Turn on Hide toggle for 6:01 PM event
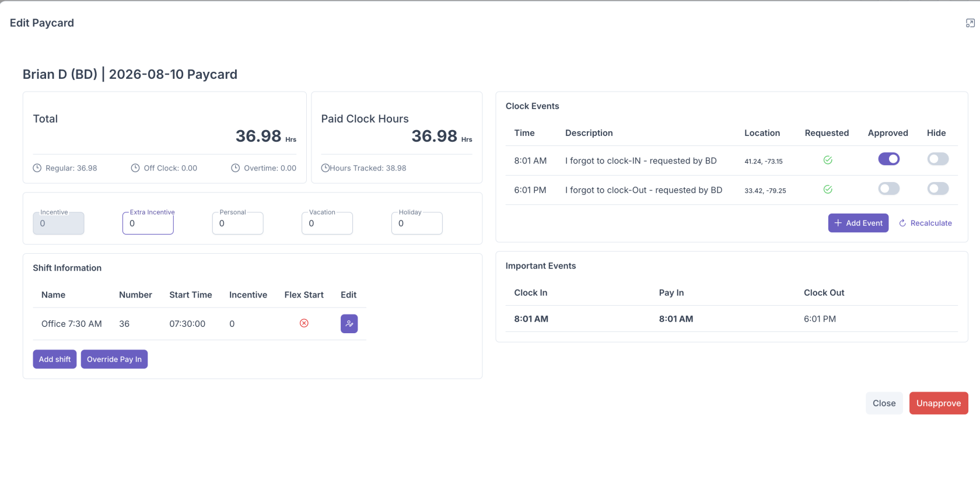This screenshot has height=496, width=980. pyautogui.click(x=938, y=188)
